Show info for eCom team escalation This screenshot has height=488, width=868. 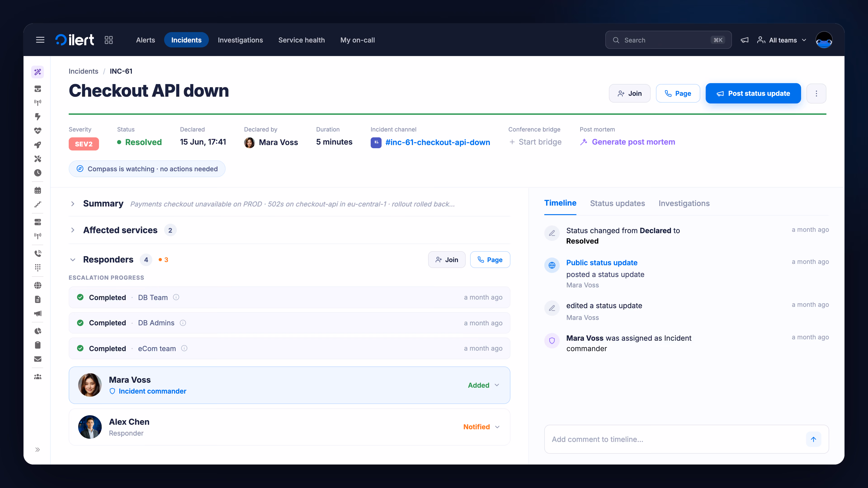click(x=184, y=348)
